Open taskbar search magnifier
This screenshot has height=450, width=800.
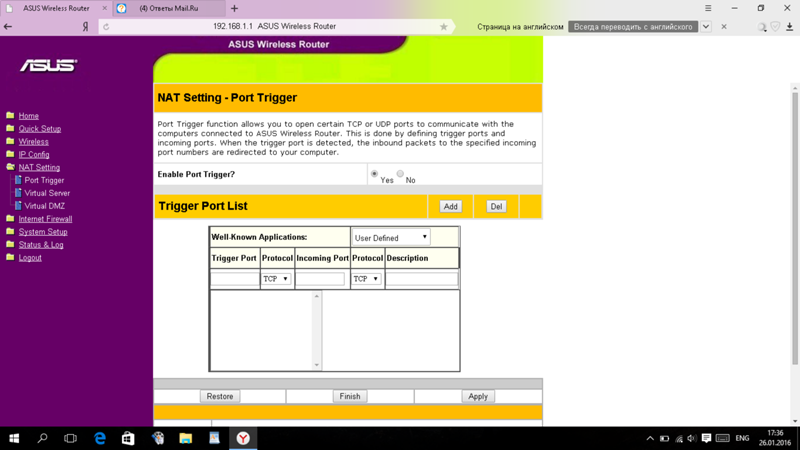pos(42,438)
